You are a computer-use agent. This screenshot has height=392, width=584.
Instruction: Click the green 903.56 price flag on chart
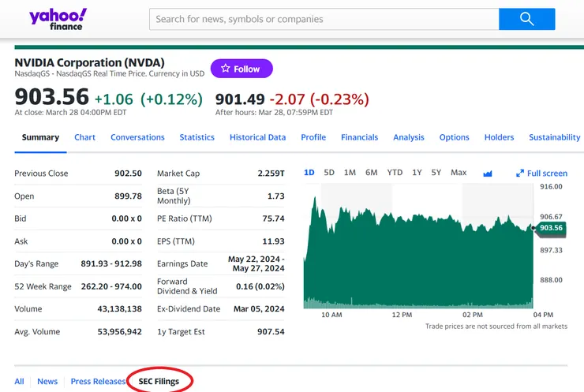point(551,228)
